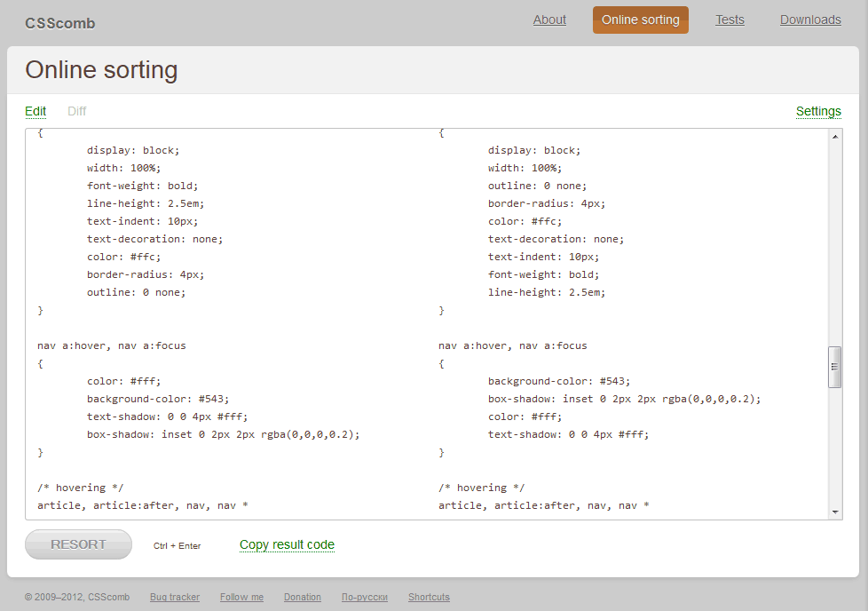Expand the Settings panel
868x611 pixels.
(x=818, y=111)
